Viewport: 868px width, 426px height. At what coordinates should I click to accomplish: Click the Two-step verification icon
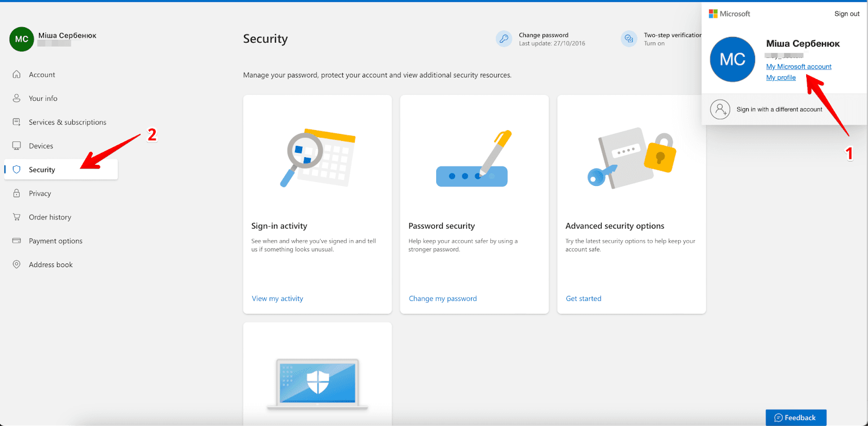629,39
